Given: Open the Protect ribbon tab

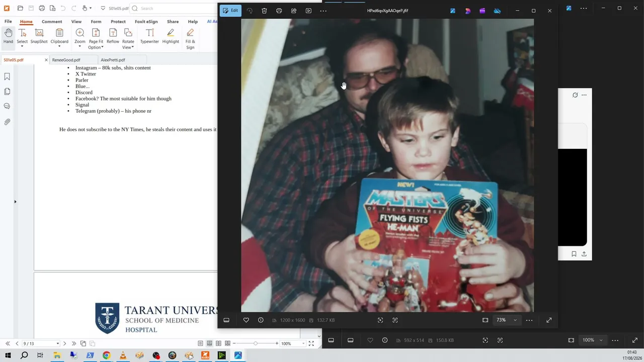Looking at the screenshot, I should coord(118,22).
